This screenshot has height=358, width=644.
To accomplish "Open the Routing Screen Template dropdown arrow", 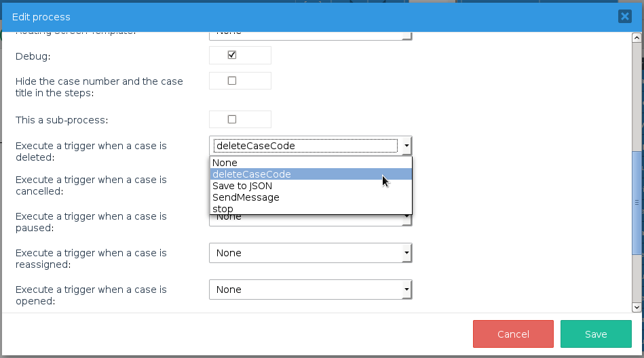I will click(x=406, y=35).
